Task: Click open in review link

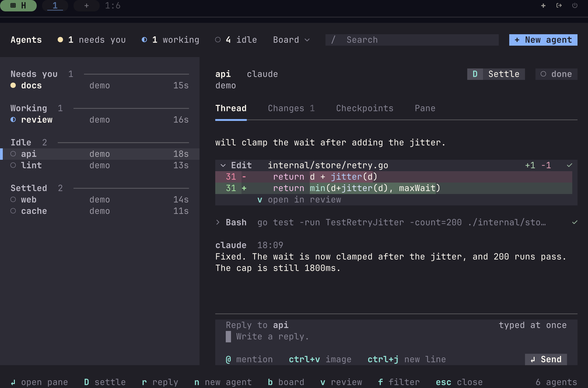Action: (299, 200)
